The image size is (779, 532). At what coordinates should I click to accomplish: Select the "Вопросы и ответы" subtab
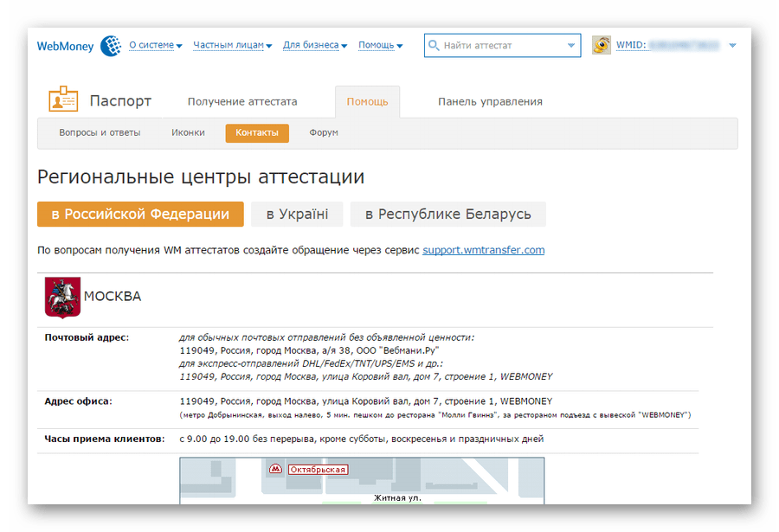coord(100,133)
